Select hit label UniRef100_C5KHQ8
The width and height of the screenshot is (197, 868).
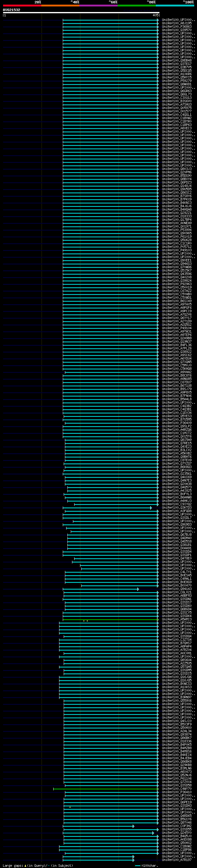click(x=177, y=369)
